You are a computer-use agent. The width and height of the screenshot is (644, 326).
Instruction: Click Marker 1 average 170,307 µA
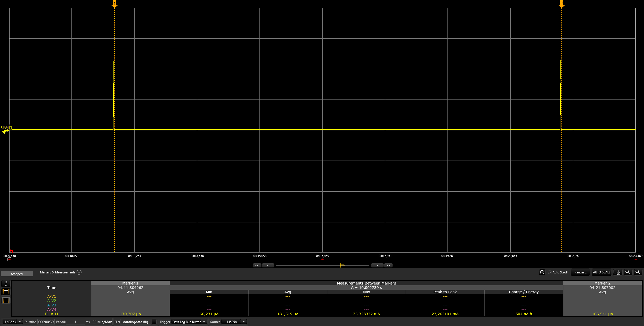(x=130, y=314)
